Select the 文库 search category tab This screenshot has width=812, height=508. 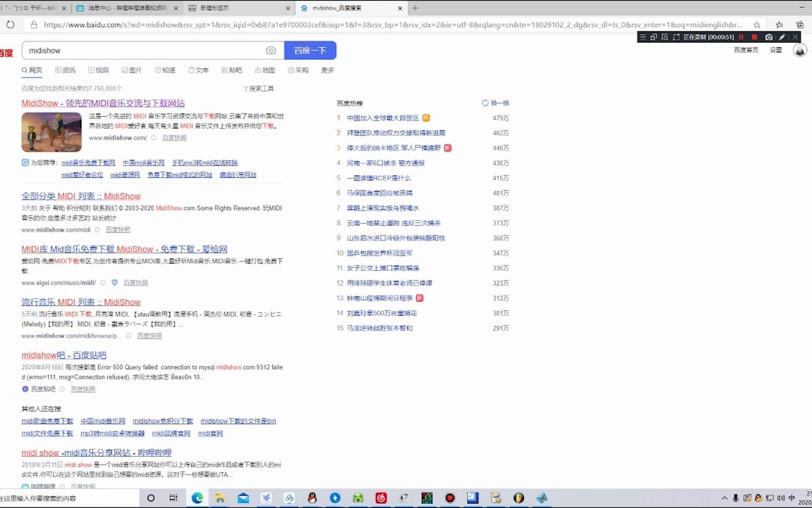tap(198, 70)
